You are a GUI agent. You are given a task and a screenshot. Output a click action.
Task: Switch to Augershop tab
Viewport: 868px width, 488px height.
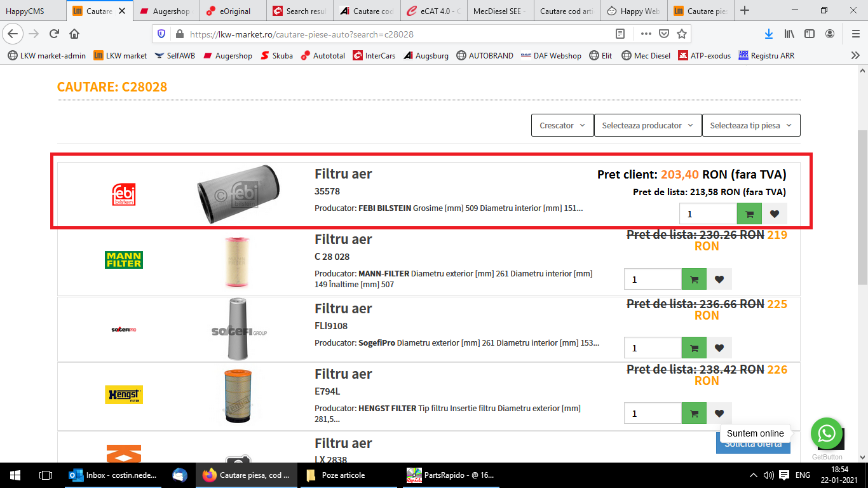167,11
